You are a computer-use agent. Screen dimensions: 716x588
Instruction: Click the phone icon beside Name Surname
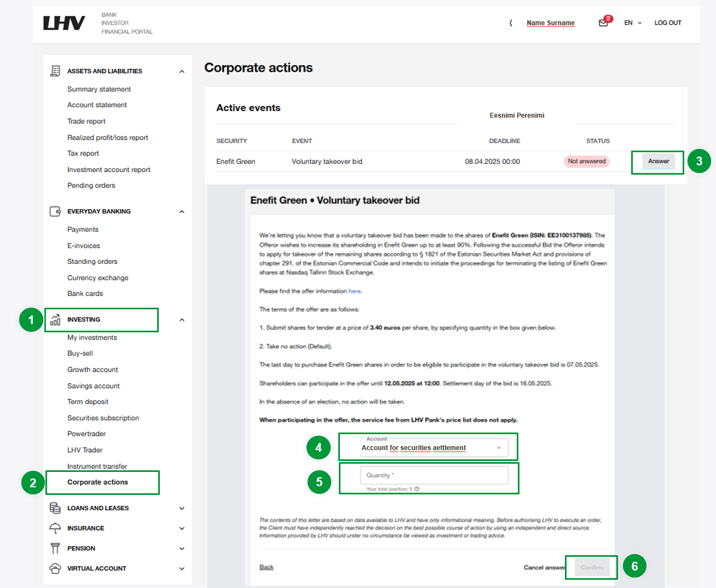511,23
